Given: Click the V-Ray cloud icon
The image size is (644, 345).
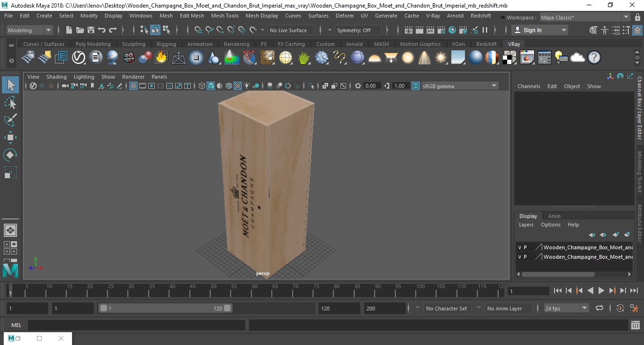Looking at the screenshot, I should tap(578, 58).
